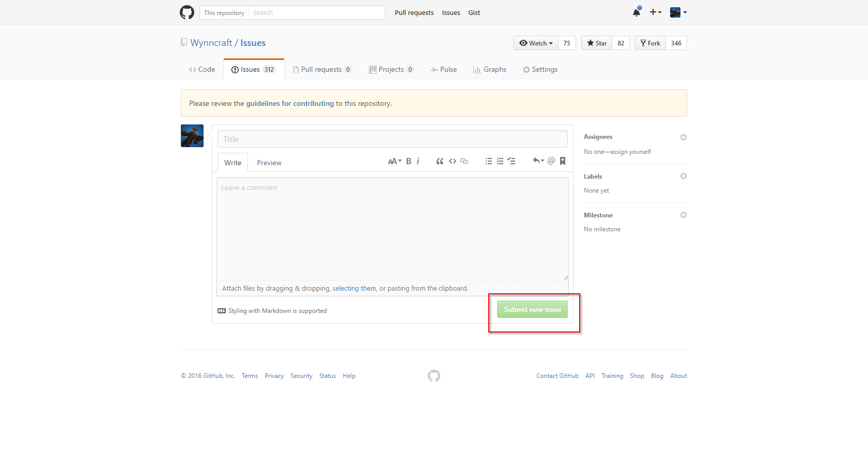This screenshot has height=475, width=868.
Task: Insert a link in the comment
Action: point(464,161)
